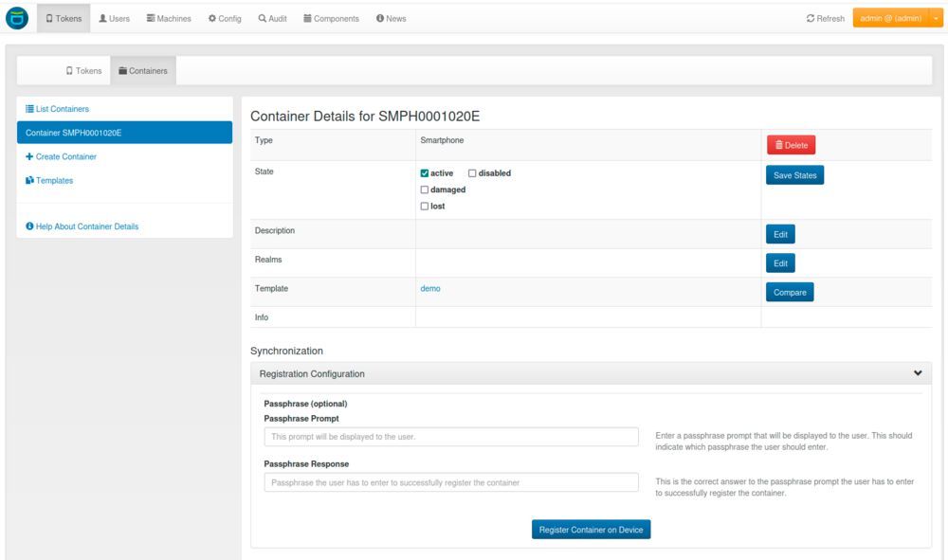948x560 pixels.
Task: Collapse the Registration Configuration panel
Action: (917, 373)
